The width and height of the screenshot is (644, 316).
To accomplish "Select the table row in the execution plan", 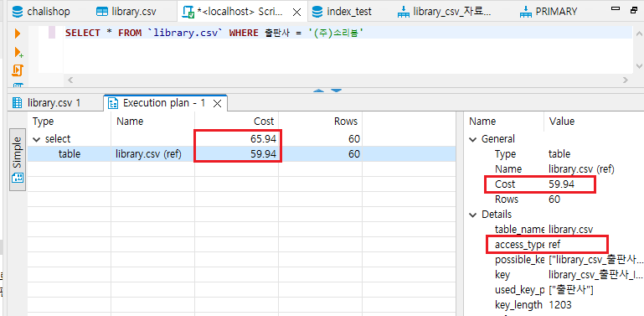I will [241, 154].
